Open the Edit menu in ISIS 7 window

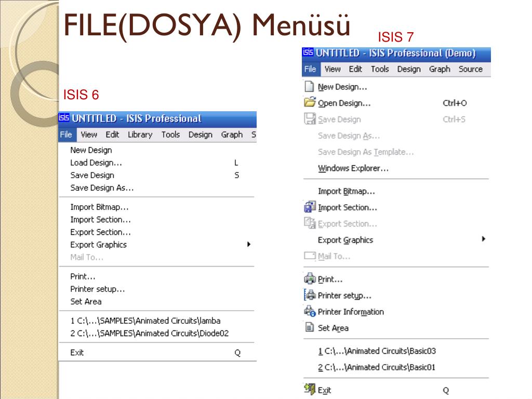(x=355, y=69)
